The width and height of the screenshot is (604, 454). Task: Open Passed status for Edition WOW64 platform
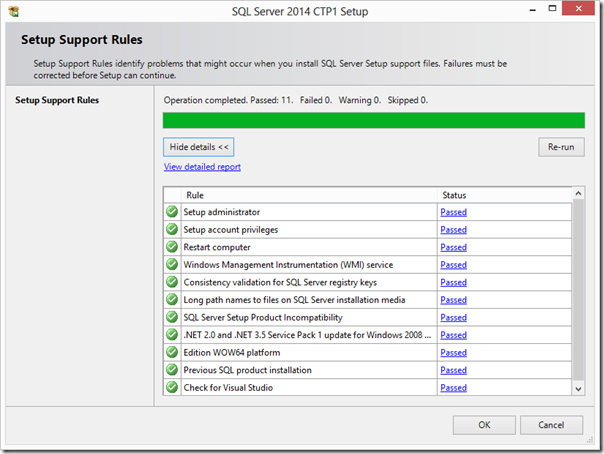point(453,353)
